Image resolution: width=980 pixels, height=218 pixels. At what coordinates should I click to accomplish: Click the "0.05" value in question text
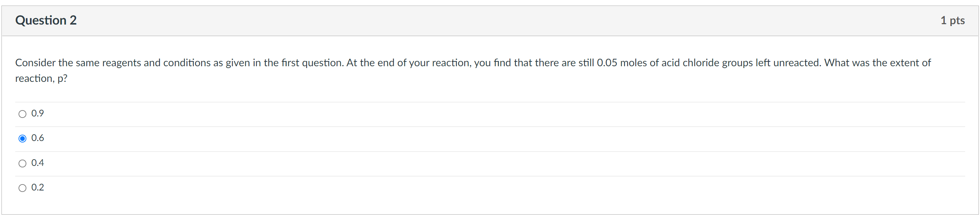tap(607, 62)
